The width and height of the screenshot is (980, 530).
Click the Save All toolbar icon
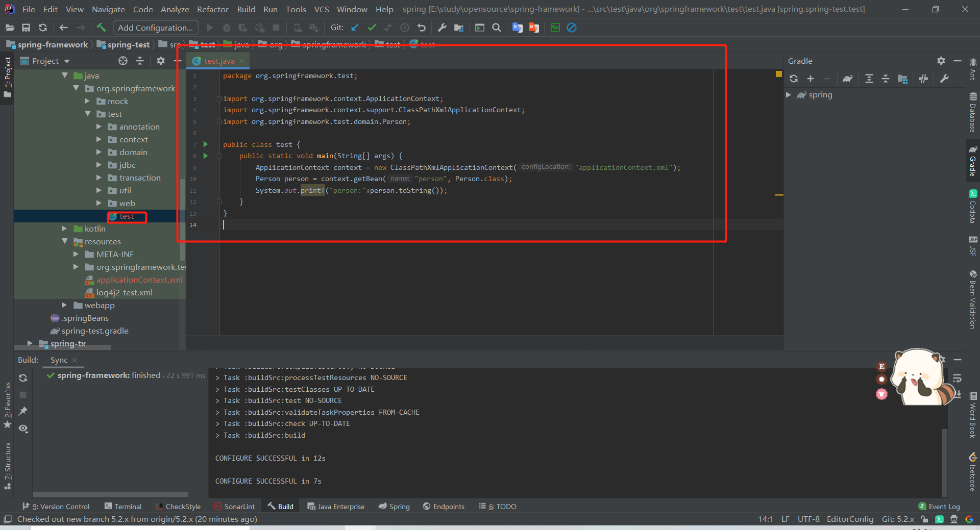click(x=26, y=28)
